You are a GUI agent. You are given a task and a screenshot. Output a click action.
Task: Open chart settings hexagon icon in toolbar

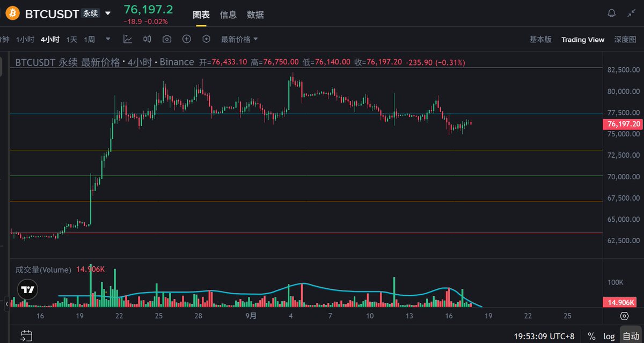point(207,39)
